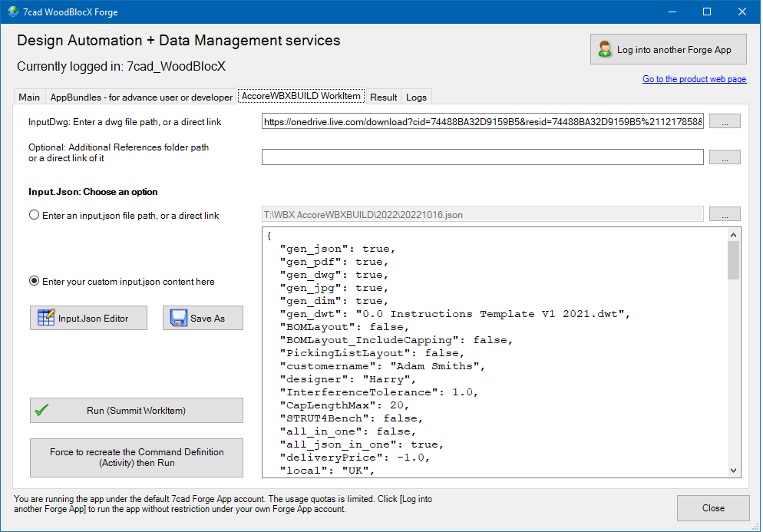Click Force to recreate the Command Definition button
Screen dimensions: 763x532
(x=137, y=458)
